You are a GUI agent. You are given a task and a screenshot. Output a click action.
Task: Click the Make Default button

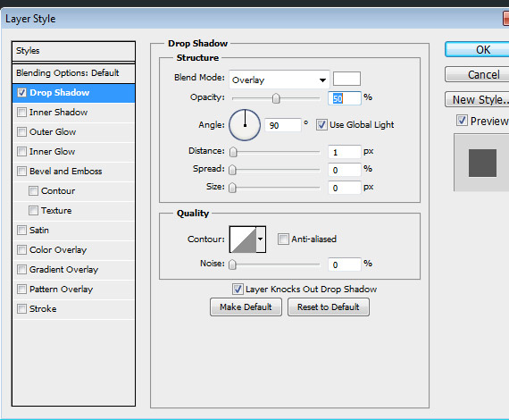point(246,307)
